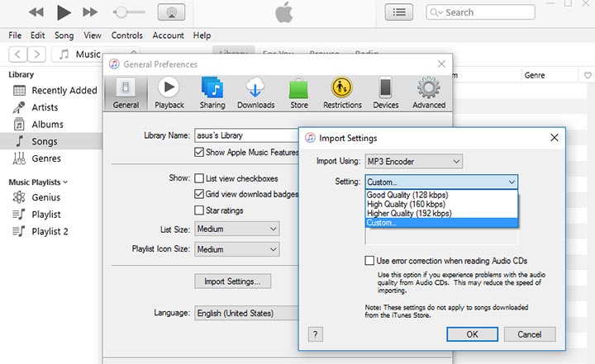Screen dimensions: 595x364
Task: Cancel the Import Settings dialog
Action: click(x=530, y=334)
